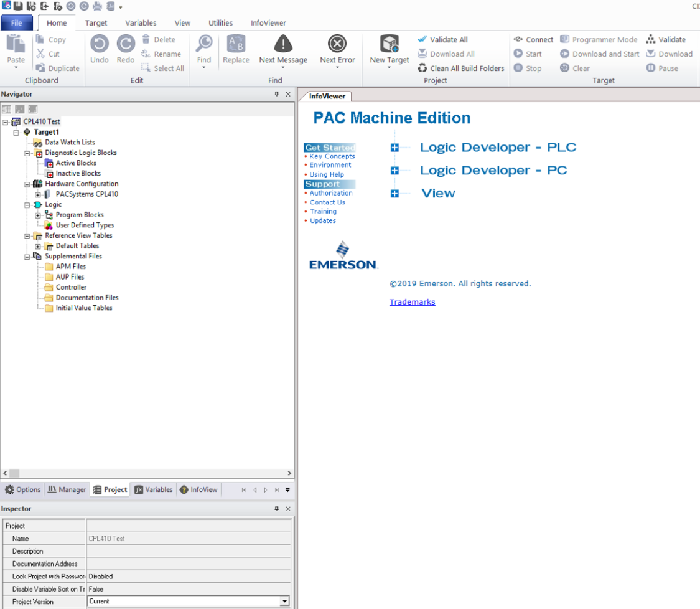Screen dimensions: 700x609
Task: Expand the View section plus icon
Action: click(394, 194)
